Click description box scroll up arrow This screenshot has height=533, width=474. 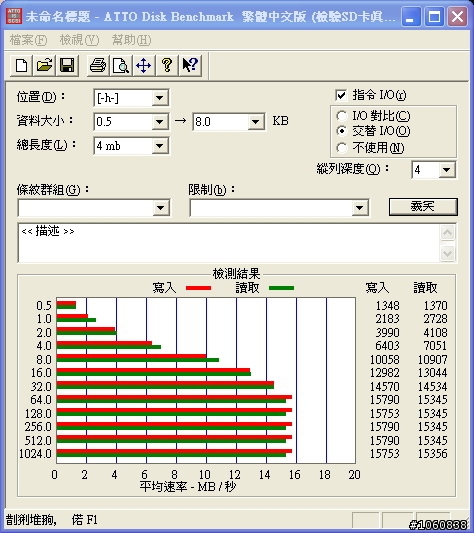[447, 233]
